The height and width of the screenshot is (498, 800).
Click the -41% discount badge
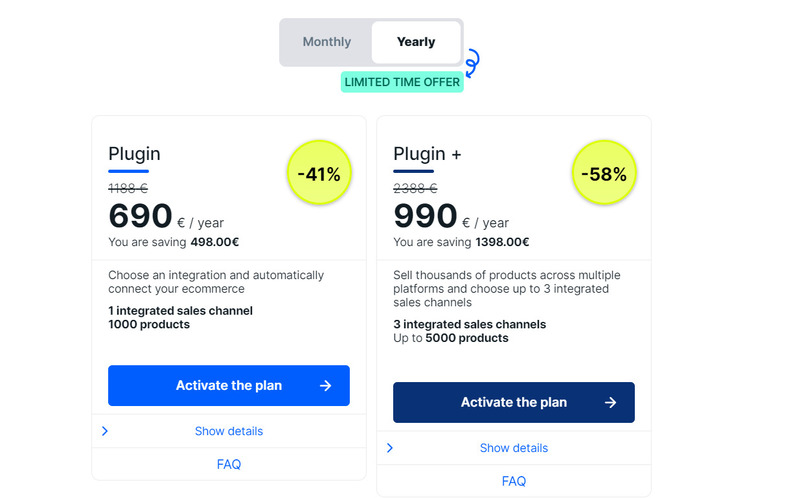(x=319, y=173)
